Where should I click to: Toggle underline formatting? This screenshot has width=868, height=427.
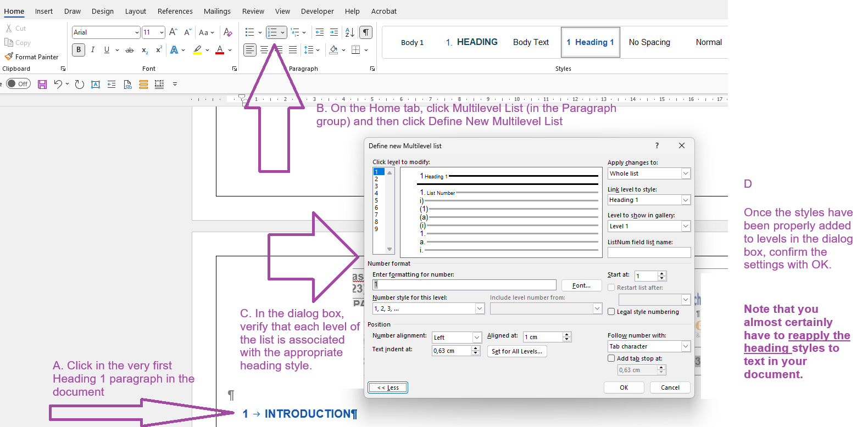click(107, 50)
